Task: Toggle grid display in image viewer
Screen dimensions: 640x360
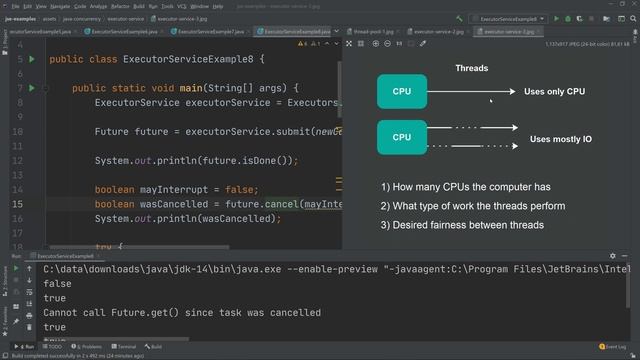Action: [x=361, y=43]
